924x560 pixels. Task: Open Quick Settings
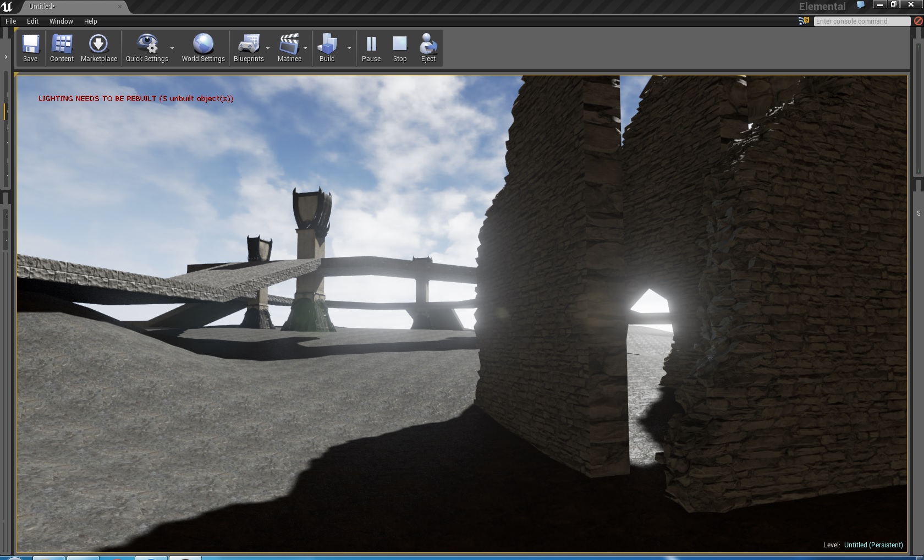(147, 48)
